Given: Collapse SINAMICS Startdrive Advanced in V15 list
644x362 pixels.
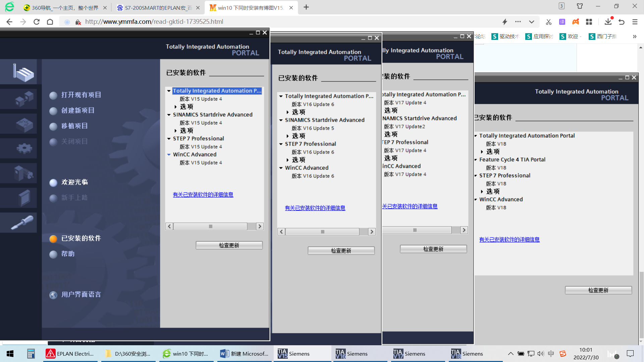Looking at the screenshot, I should [x=169, y=115].
